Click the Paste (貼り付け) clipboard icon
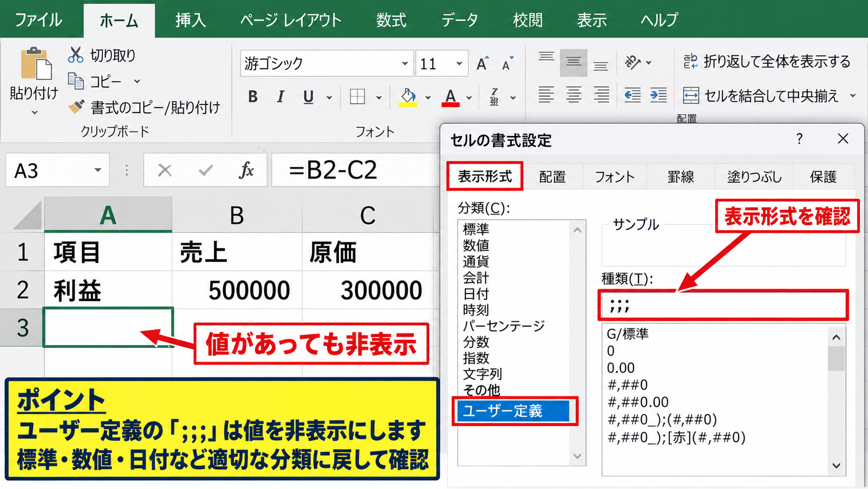Image resolution: width=868 pixels, height=489 pixels. (x=35, y=64)
